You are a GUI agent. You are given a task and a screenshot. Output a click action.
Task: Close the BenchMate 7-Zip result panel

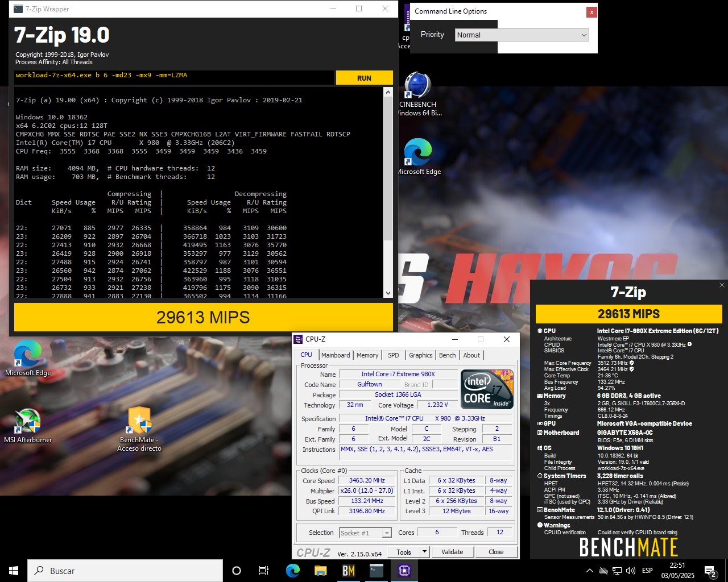722,285
